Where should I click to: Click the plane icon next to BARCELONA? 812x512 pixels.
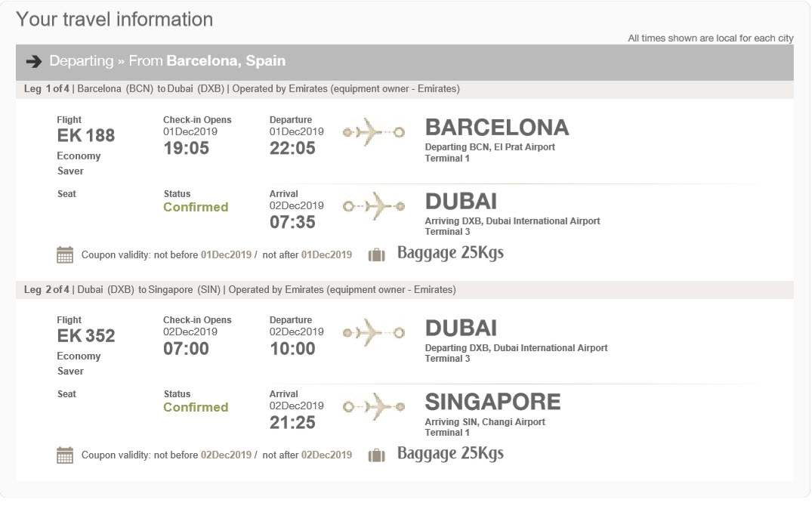[373, 132]
